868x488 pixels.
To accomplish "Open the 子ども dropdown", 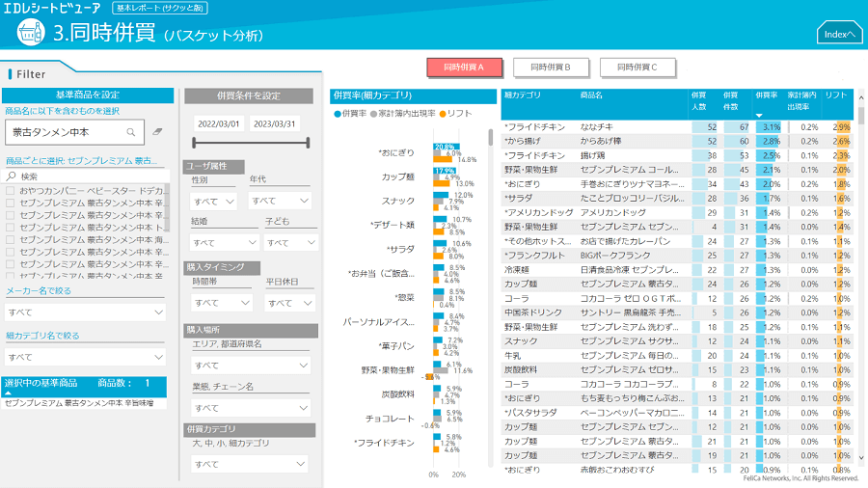I will (290, 242).
